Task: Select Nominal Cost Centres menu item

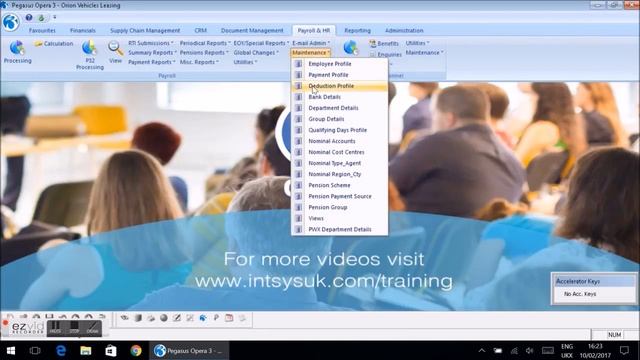Action: pos(340,152)
